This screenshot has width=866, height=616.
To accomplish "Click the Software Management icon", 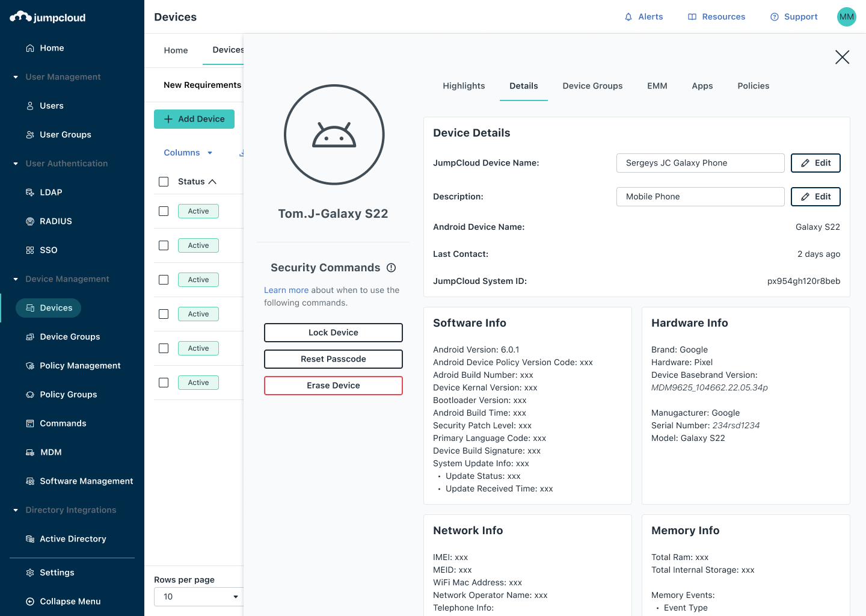I will 30,481.
